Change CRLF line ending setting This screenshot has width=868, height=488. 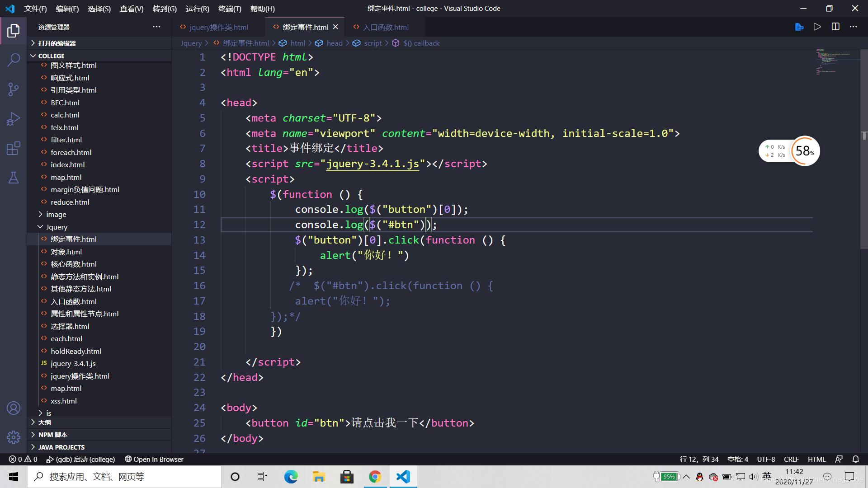791,459
